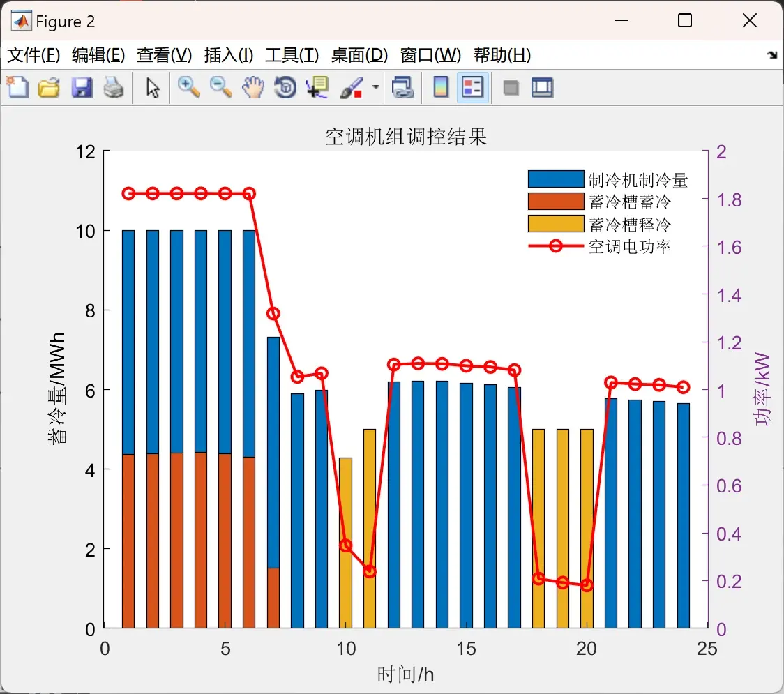Print figure using printer icon
This screenshot has height=694, width=784.
tap(114, 87)
